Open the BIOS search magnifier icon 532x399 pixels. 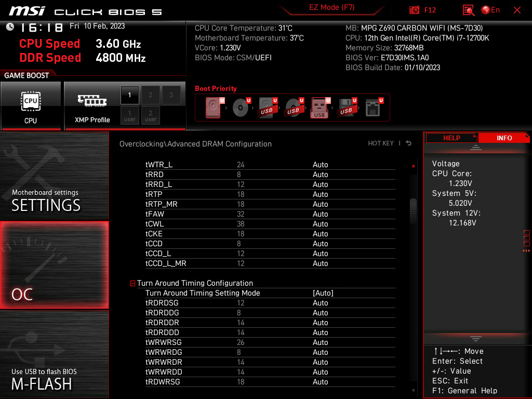coord(469,10)
